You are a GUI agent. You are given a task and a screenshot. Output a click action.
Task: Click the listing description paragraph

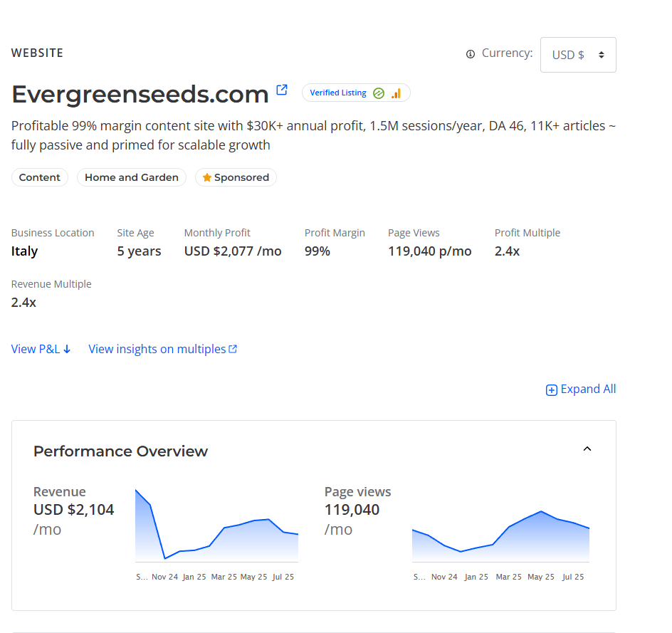[313, 135]
